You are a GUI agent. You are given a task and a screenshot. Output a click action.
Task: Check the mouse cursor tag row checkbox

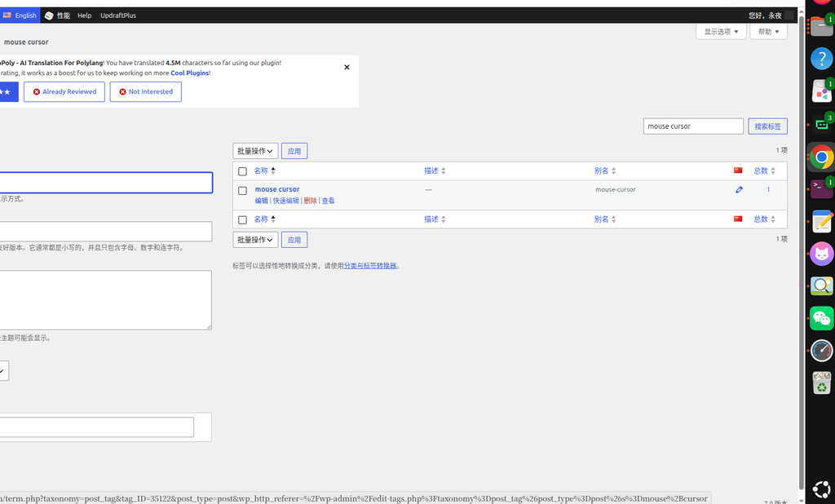tap(242, 191)
